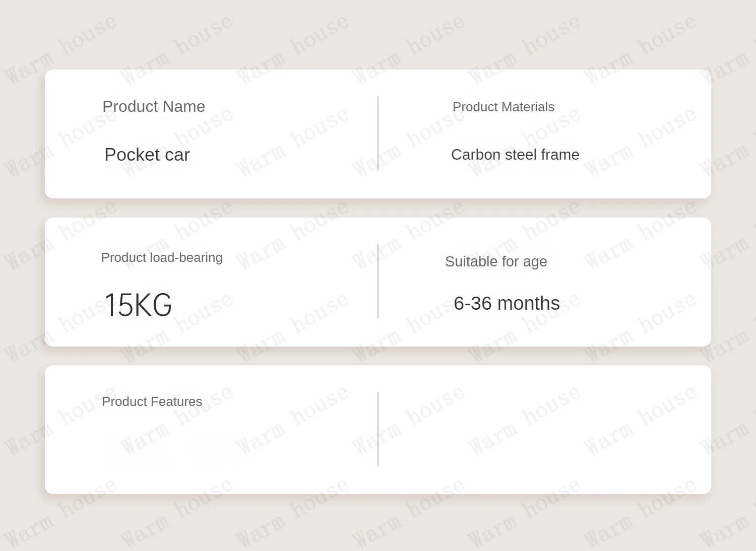
Task: Select the Pocket car text
Action: coord(147,154)
